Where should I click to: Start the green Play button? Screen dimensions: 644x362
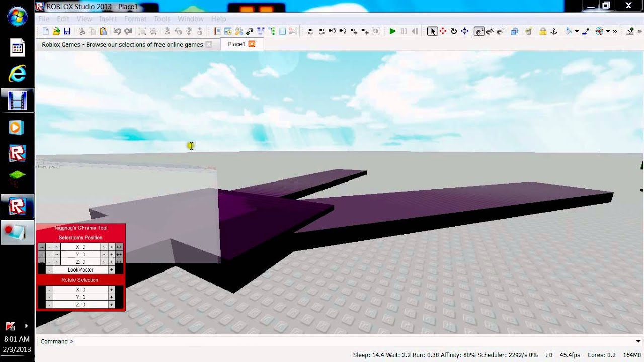pyautogui.click(x=392, y=31)
